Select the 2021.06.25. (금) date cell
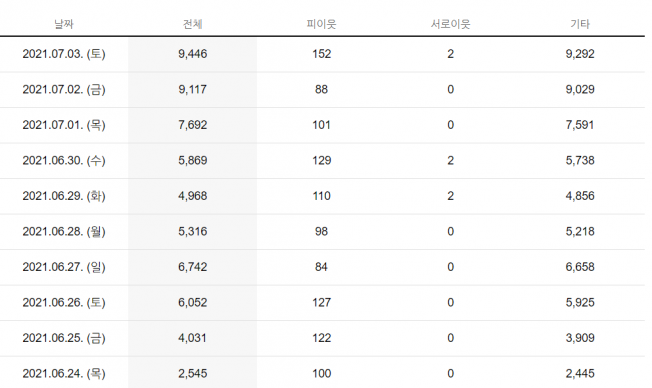Viewport: 652px width, 388px height. (64, 338)
